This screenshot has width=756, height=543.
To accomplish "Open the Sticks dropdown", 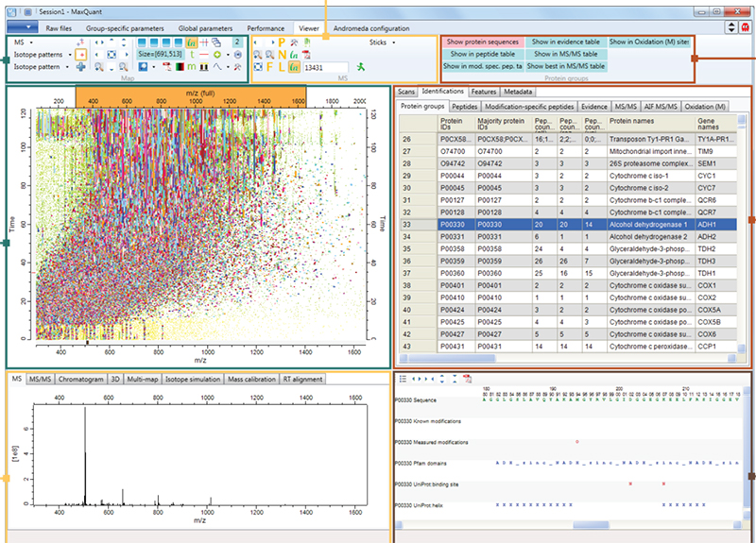I will (x=382, y=42).
